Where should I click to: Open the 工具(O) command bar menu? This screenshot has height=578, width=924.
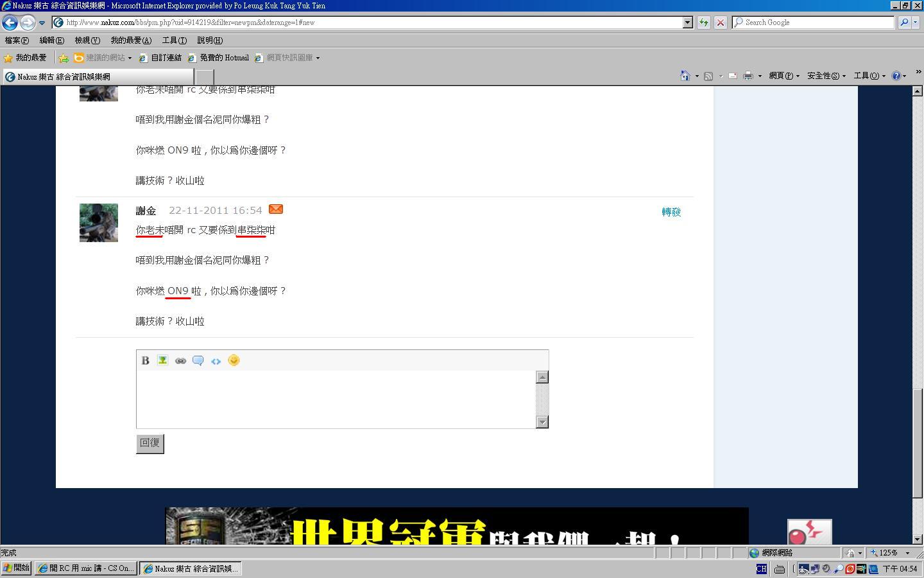click(x=869, y=76)
